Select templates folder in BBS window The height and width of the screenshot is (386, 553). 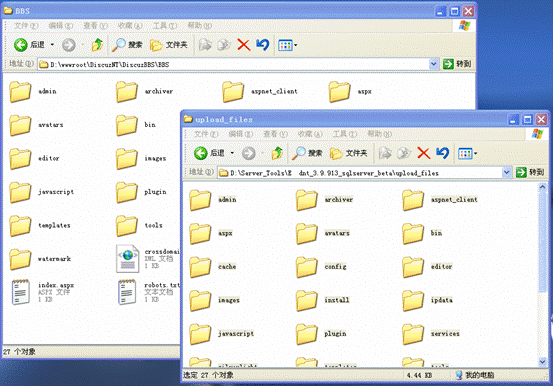(x=40, y=225)
